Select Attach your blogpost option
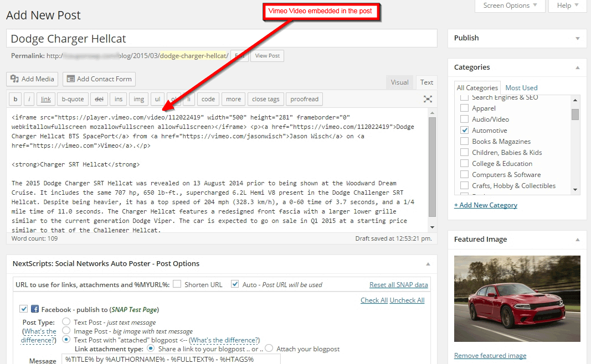Viewport: 591px width, 364px height. tap(269, 348)
